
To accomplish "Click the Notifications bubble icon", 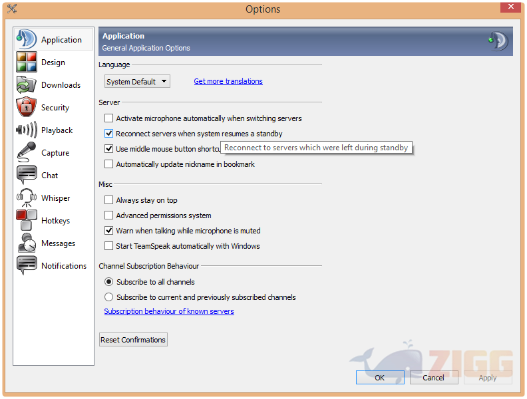I will [x=26, y=265].
